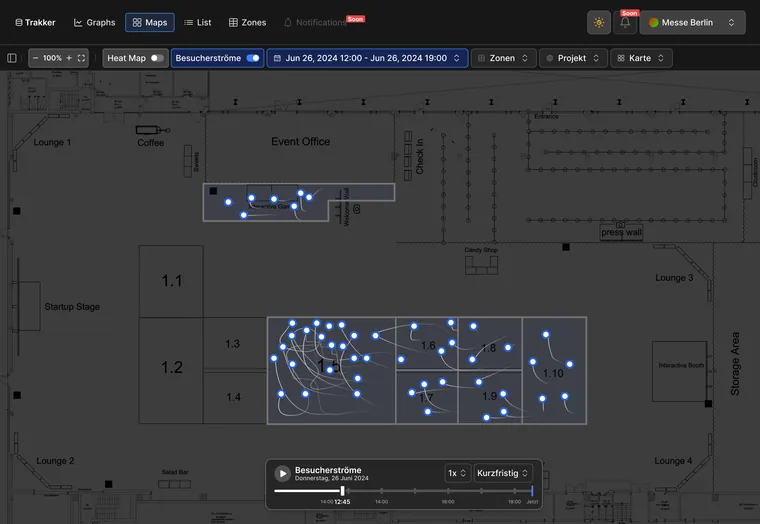The height and width of the screenshot is (524, 760).
Task: Expand the Projekt dropdown
Action: 573,58
